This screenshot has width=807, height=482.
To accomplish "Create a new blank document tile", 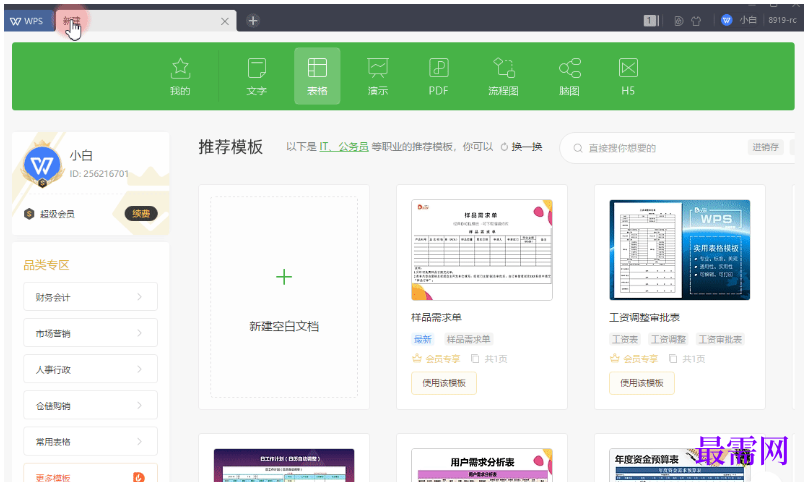I will click(x=284, y=297).
